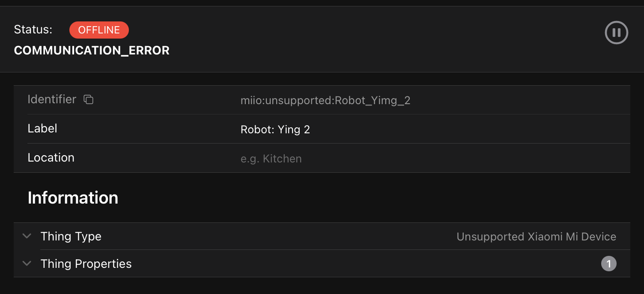Select the Identifier field label

pos(52,99)
